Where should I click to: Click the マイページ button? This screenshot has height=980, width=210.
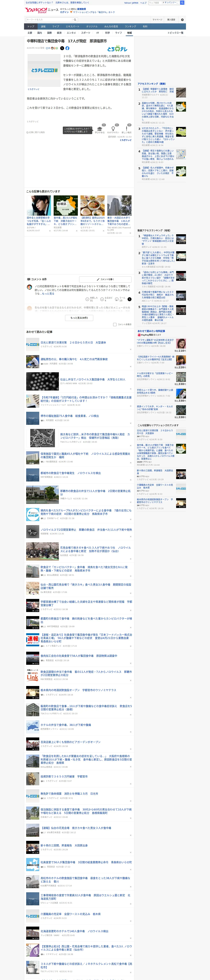157,20
